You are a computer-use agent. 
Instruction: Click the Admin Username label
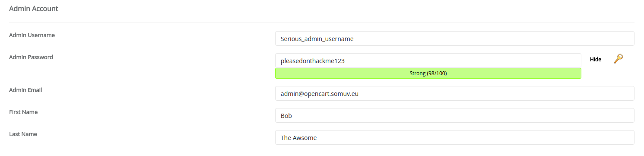click(32, 35)
